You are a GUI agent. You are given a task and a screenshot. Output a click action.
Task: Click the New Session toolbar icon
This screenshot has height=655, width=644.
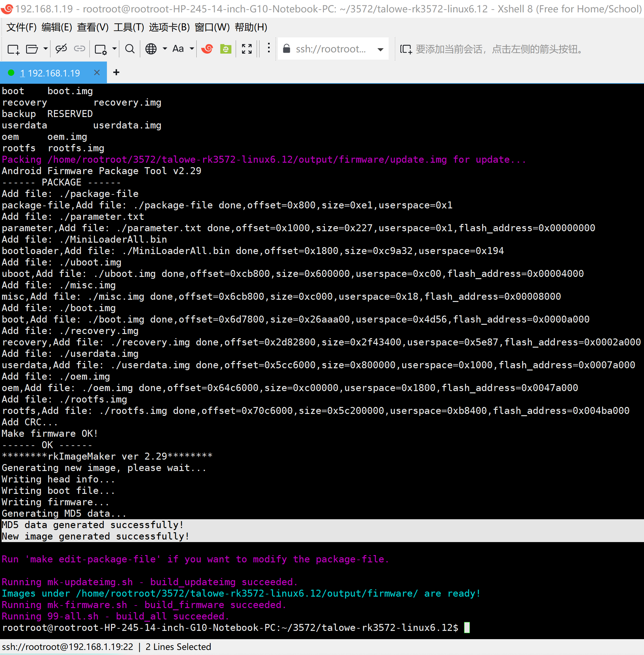point(13,49)
